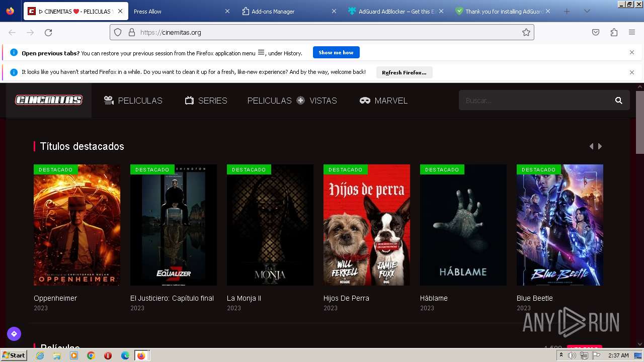Open the SERIES menu item

[206, 101]
